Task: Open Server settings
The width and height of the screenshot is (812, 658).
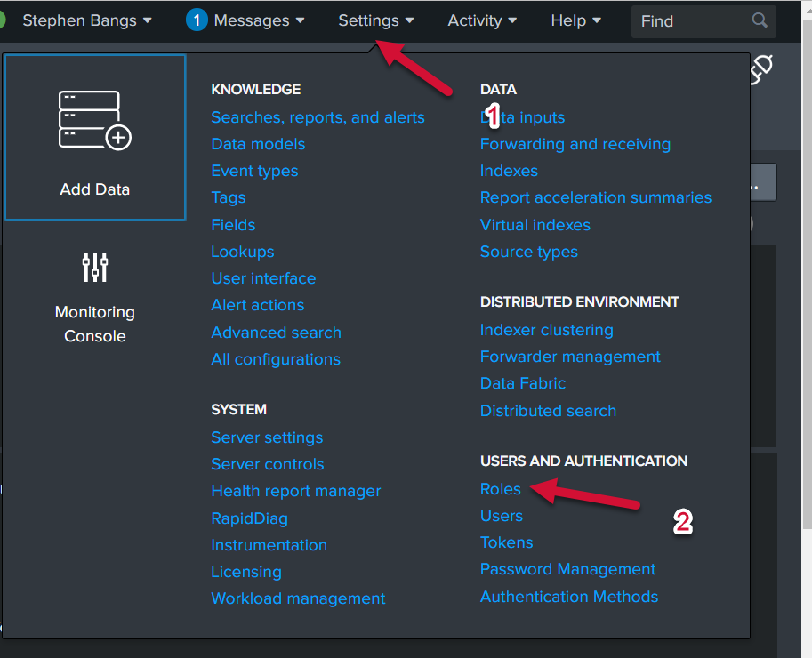Action: (267, 437)
